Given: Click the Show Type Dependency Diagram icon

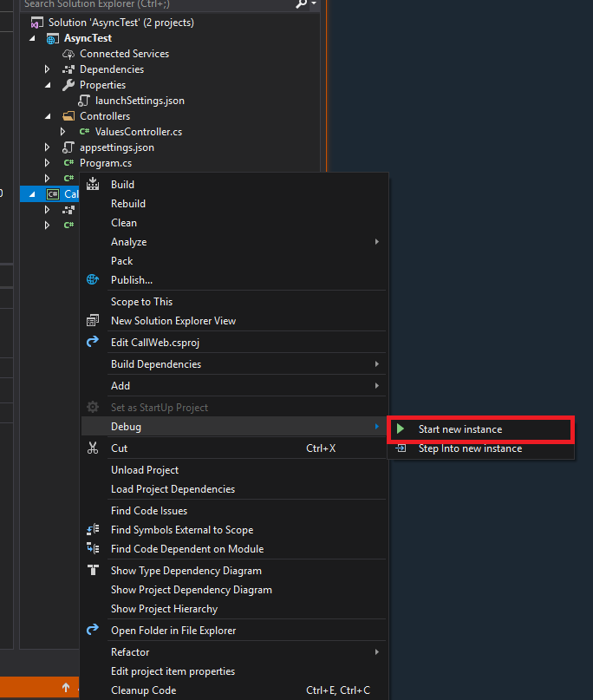Looking at the screenshot, I should click(94, 570).
